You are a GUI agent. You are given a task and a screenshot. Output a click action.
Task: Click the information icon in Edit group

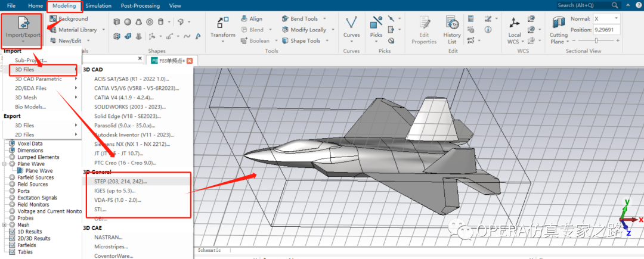(x=488, y=30)
